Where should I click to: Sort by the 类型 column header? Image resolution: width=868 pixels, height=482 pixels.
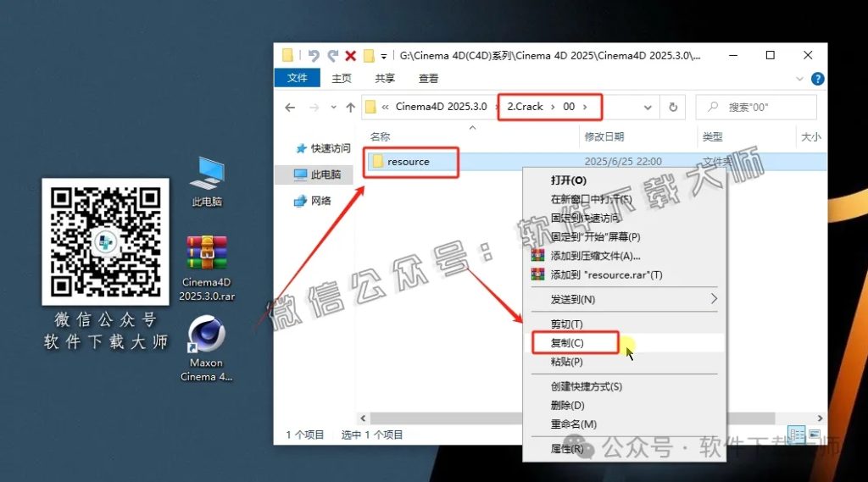[712, 136]
